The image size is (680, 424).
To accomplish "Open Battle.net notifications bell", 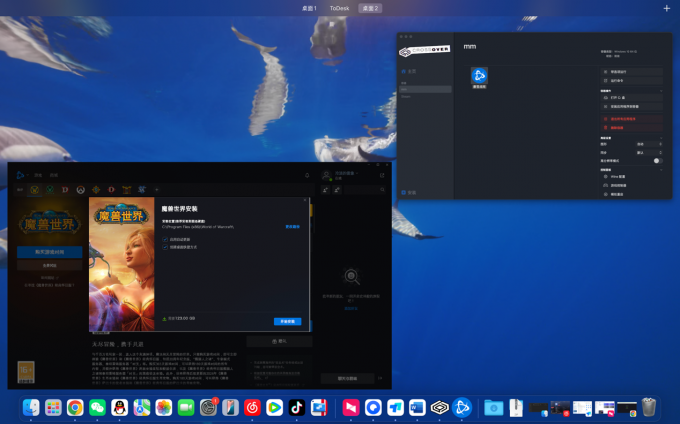I will (x=307, y=175).
